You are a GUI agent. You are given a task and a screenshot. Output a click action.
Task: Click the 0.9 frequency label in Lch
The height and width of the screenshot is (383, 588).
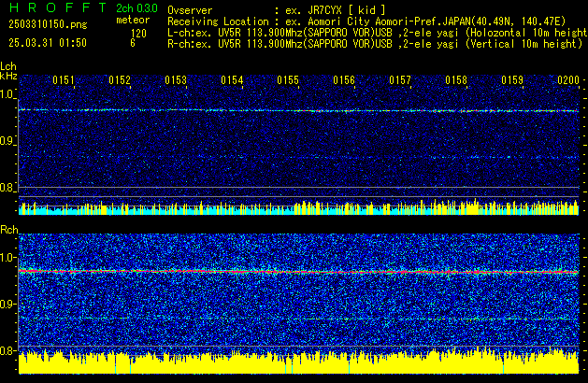point(7,141)
